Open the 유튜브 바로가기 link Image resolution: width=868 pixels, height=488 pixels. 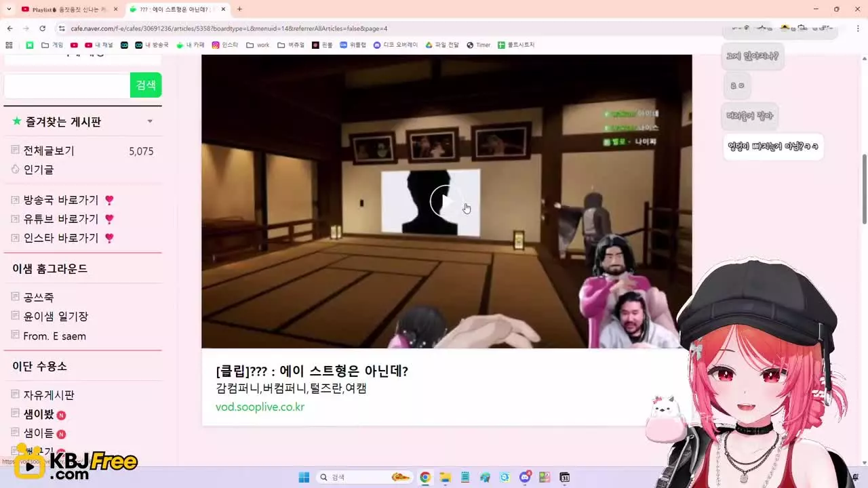(61, 219)
